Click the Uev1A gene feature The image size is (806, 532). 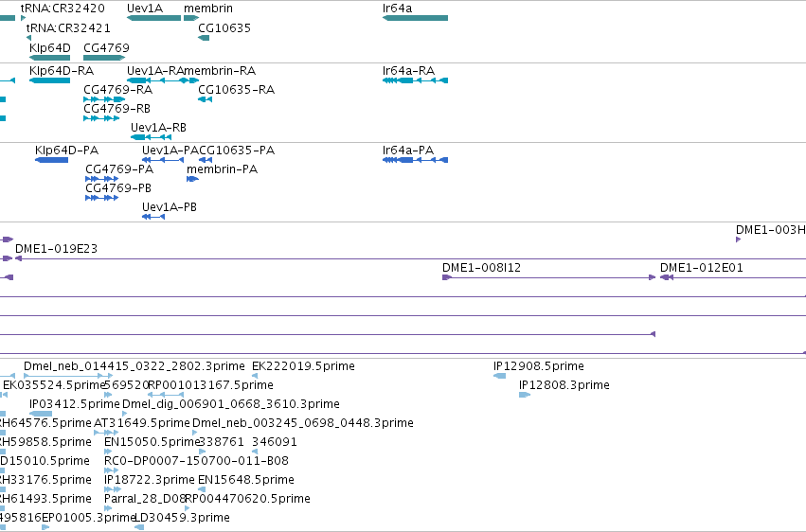(x=153, y=18)
